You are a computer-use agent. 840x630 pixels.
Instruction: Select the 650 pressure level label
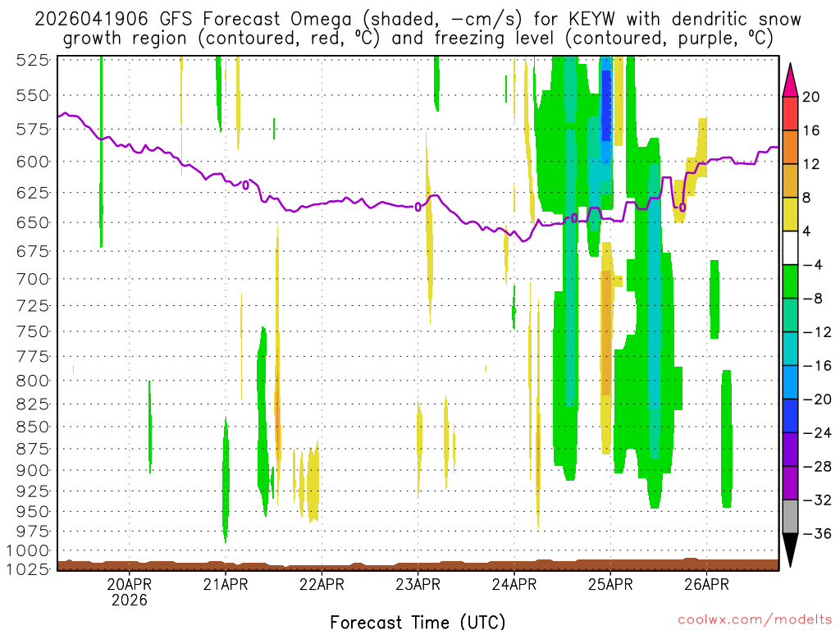(33, 222)
